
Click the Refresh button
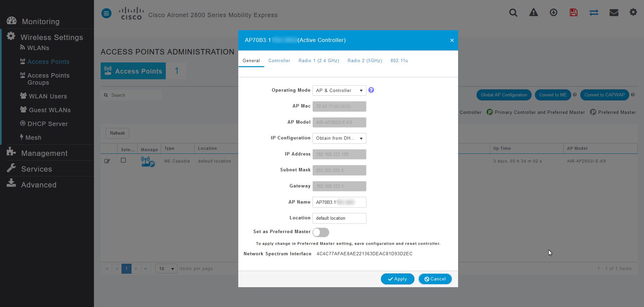click(x=117, y=133)
